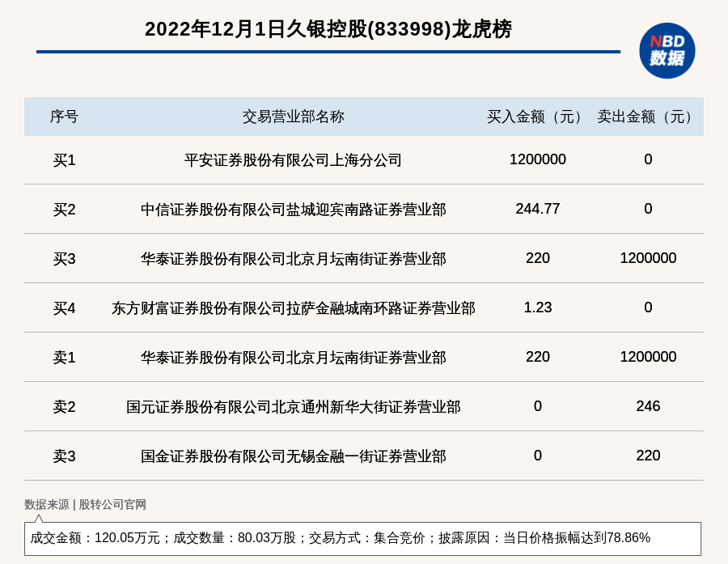Select 国金证券无锡金融一街证券营业部 name cell

click(x=293, y=456)
